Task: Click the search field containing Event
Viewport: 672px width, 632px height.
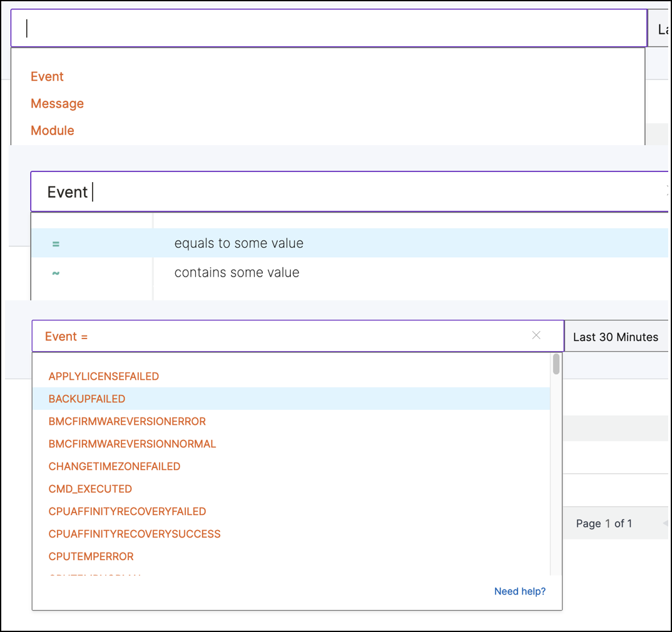Action: coord(349,191)
